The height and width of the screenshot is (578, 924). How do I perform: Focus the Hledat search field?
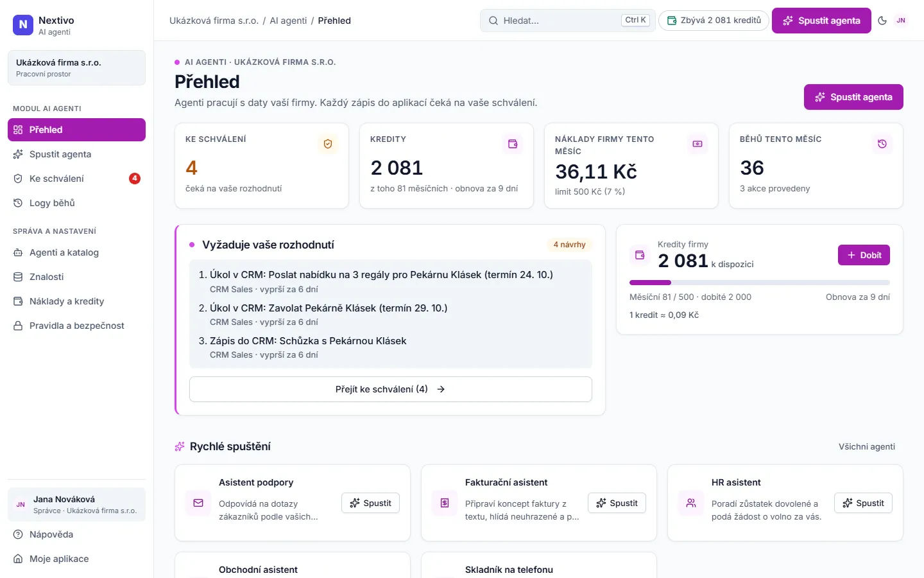pos(567,21)
